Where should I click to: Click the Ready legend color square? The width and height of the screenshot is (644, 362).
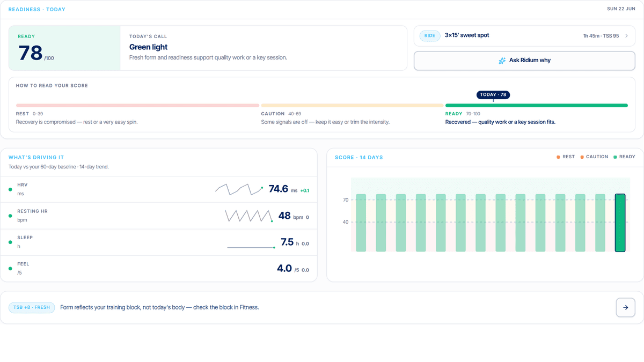click(615, 157)
